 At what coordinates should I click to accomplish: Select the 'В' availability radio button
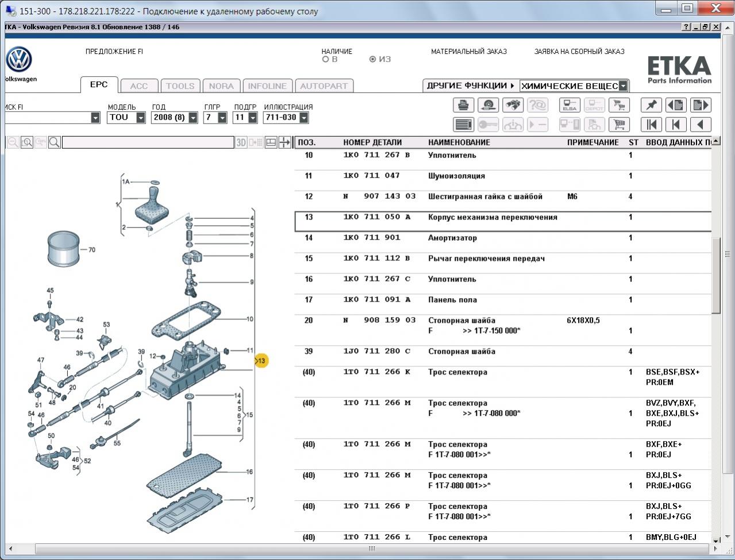(325, 59)
